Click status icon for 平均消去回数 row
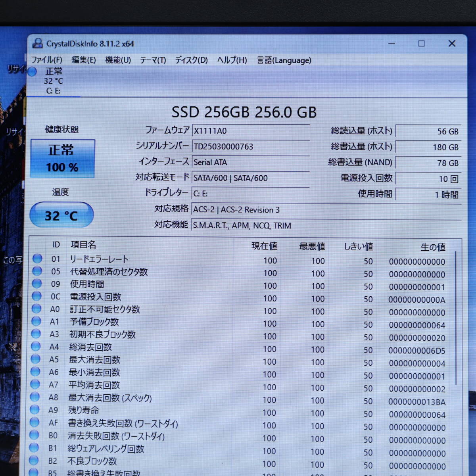This screenshot has height=476, width=476. 35,384
